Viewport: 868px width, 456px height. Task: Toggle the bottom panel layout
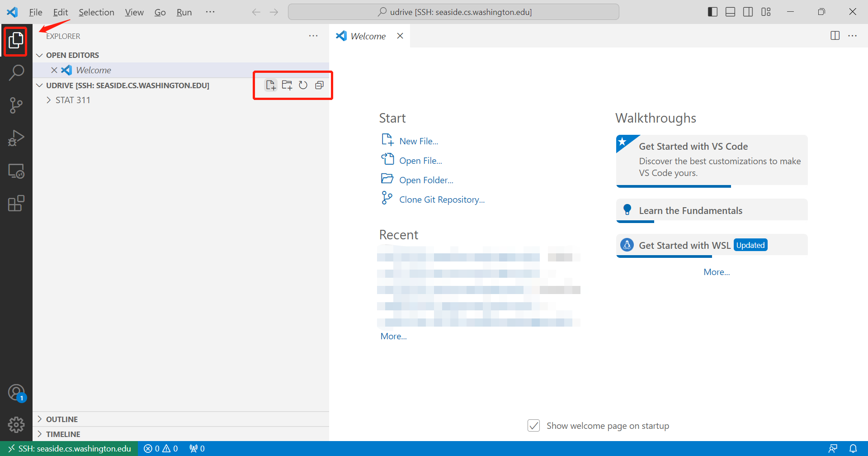tap(730, 12)
